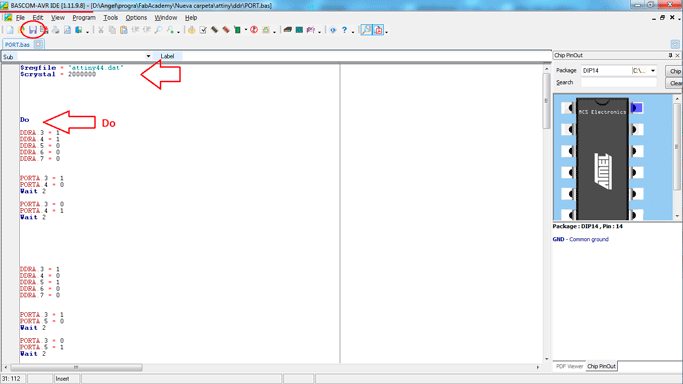Open the File menu
The height and width of the screenshot is (384, 683).
20,18
